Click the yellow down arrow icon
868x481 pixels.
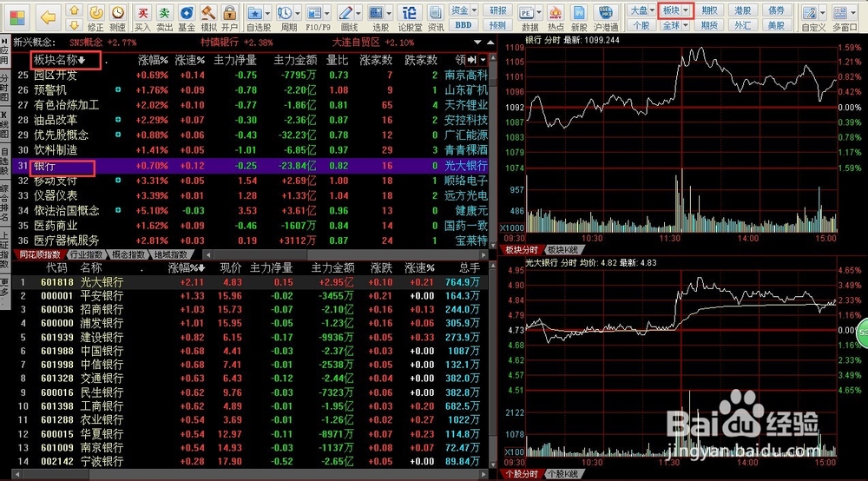click(74, 25)
